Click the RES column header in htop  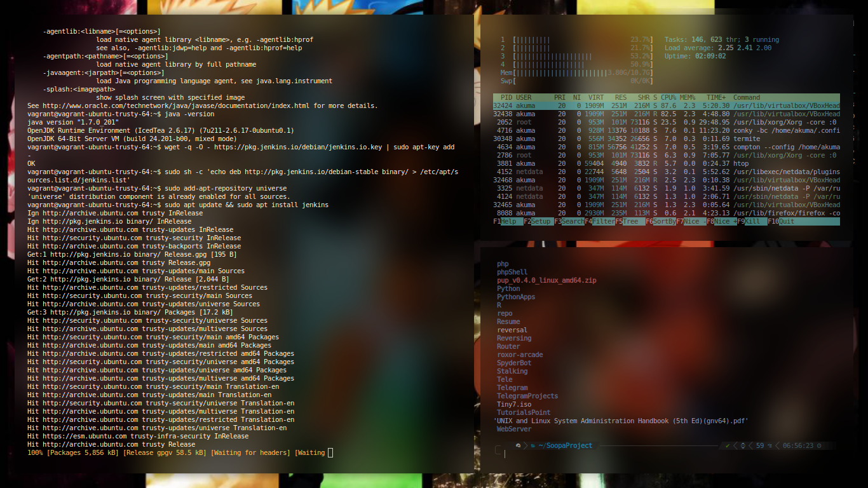(621, 97)
